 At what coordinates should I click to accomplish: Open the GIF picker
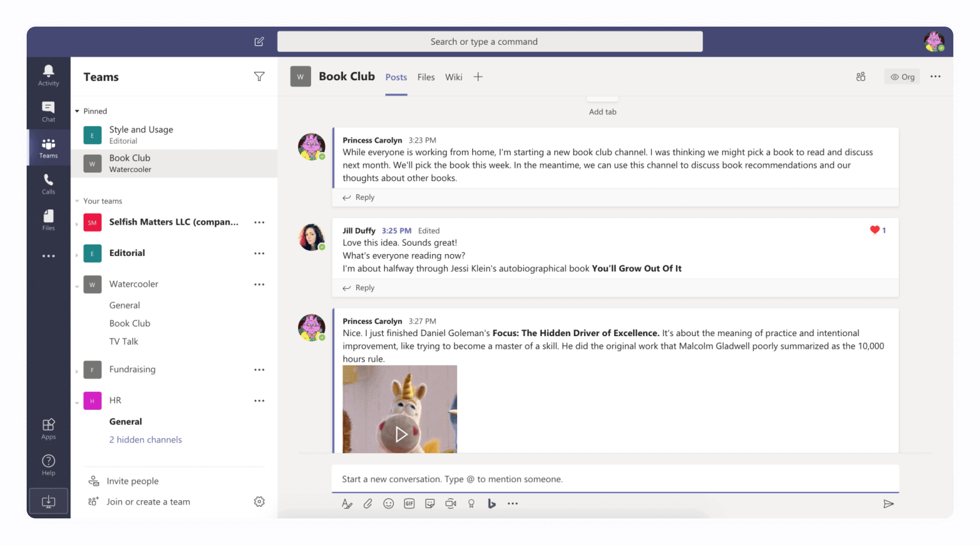[409, 504]
